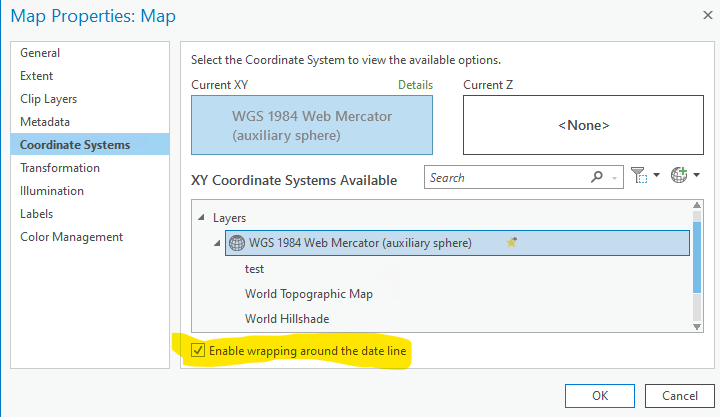
Task: Collapse the Layers tree group
Action: (200, 217)
